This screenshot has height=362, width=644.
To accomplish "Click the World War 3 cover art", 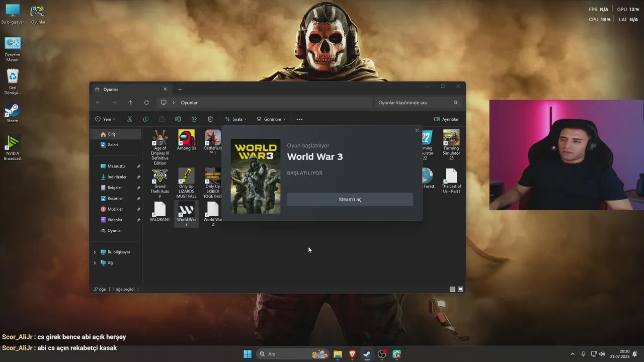I will pyautogui.click(x=256, y=176).
